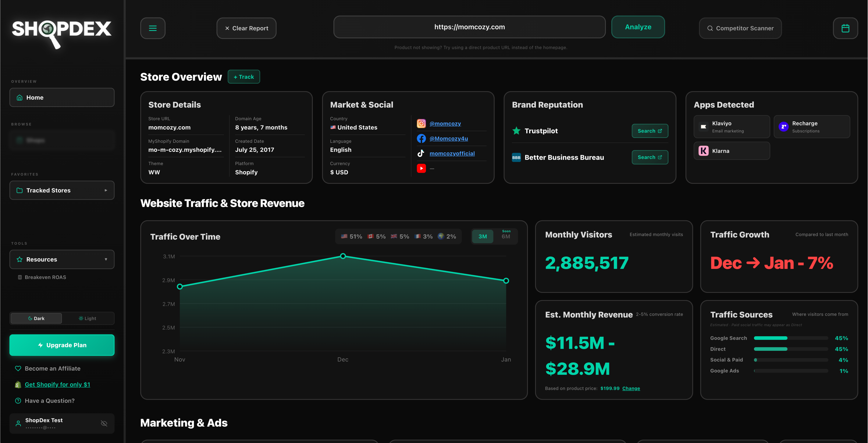Click the store URL input field
Viewport: 868px width, 443px height.
point(469,27)
